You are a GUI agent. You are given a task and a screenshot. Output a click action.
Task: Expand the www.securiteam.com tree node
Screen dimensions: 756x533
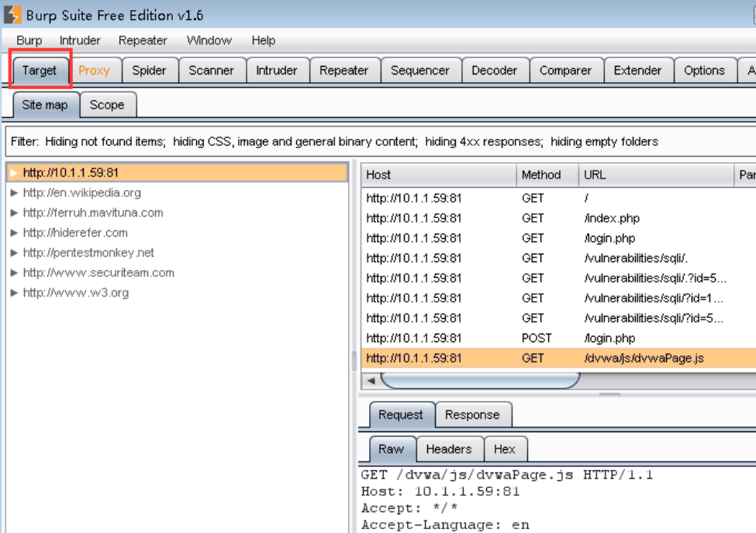(14, 273)
